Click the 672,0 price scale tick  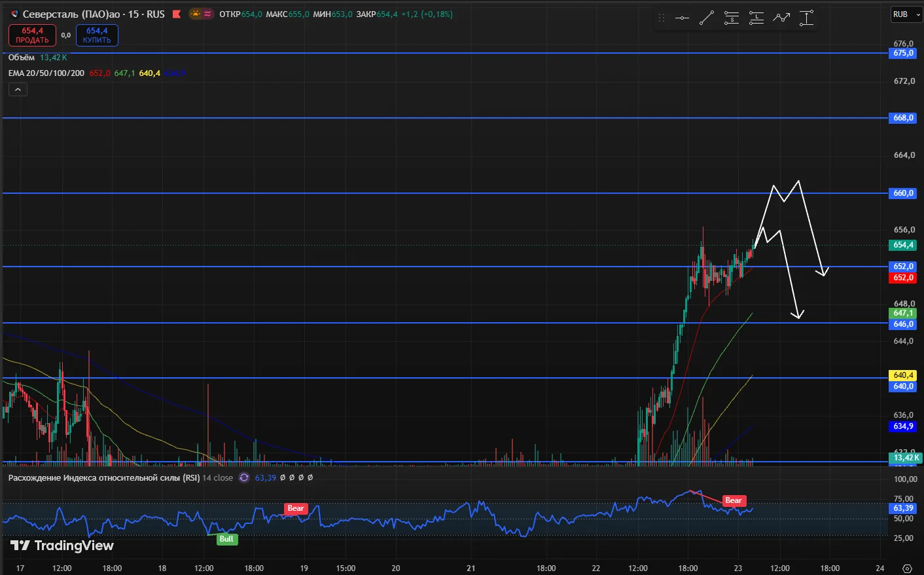(x=904, y=81)
